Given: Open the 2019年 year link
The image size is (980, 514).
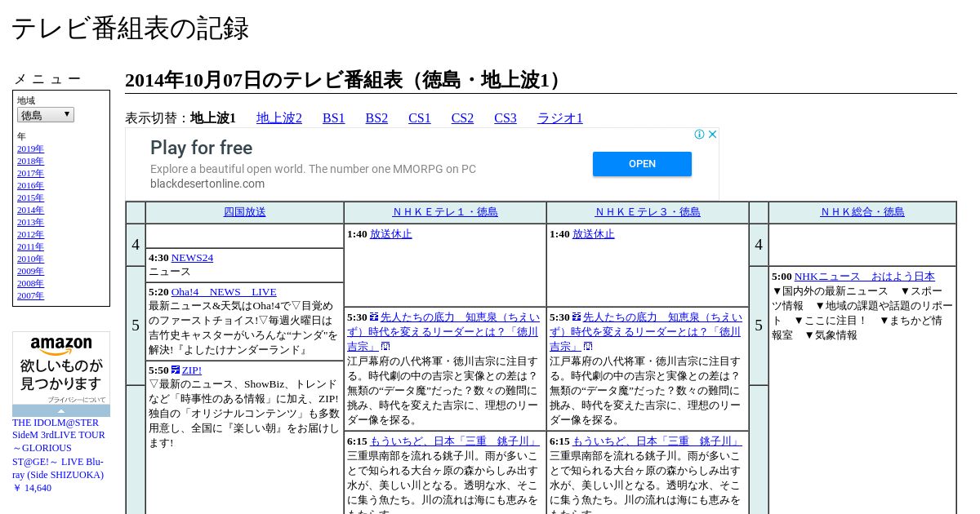Looking at the screenshot, I should coord(30,148).
